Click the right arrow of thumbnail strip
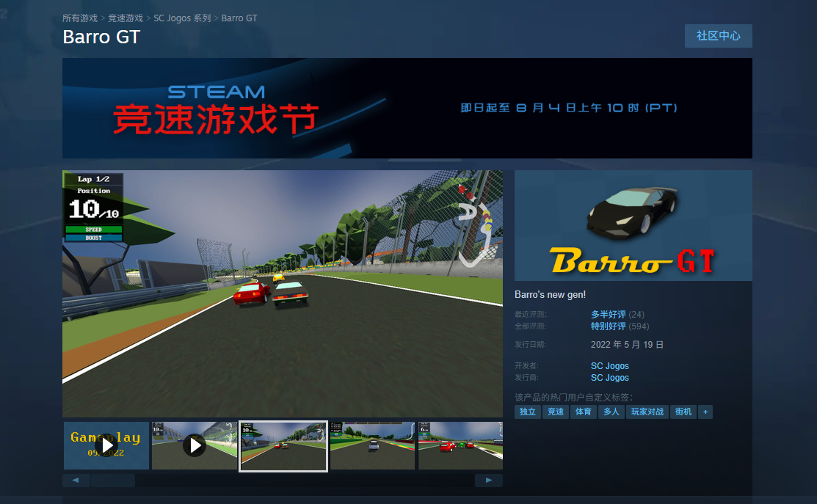817x504 pixels. click(x=489, y=480)
